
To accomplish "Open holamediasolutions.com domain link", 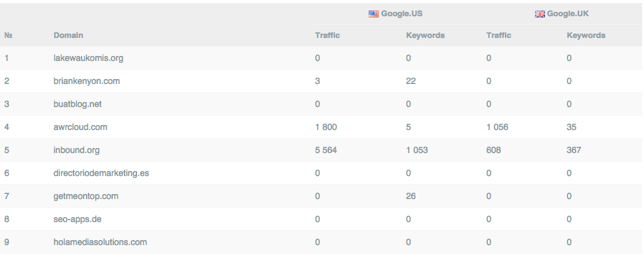I will [100, 242].
